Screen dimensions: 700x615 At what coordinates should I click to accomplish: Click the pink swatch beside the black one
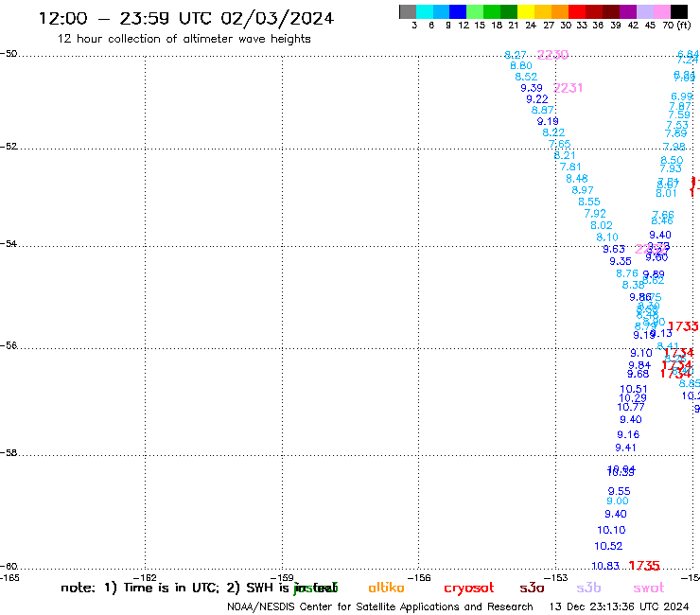click(x=662, y=12)
